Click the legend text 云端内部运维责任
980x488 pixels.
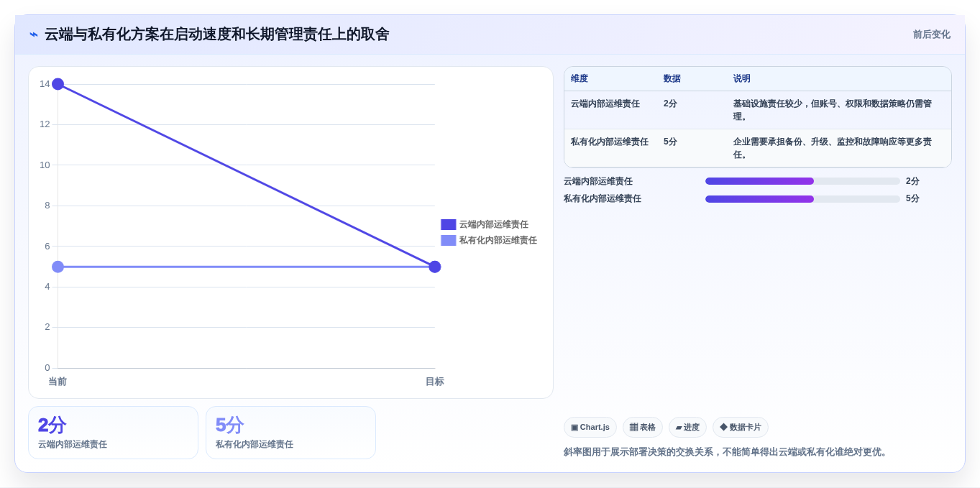point(494,224)
